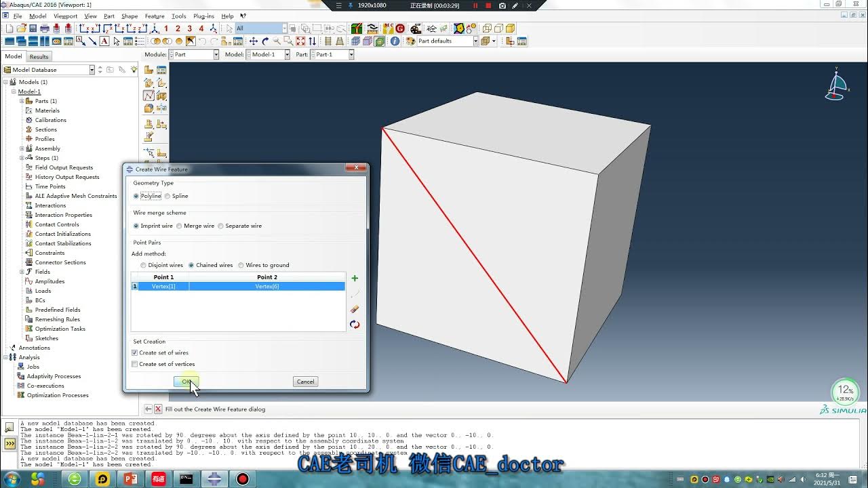Image resolution: width=868 pixels, height=488 pixels.
Task: Open the Viewport menu
Action: pyautogui.click(x=65, y=16)
